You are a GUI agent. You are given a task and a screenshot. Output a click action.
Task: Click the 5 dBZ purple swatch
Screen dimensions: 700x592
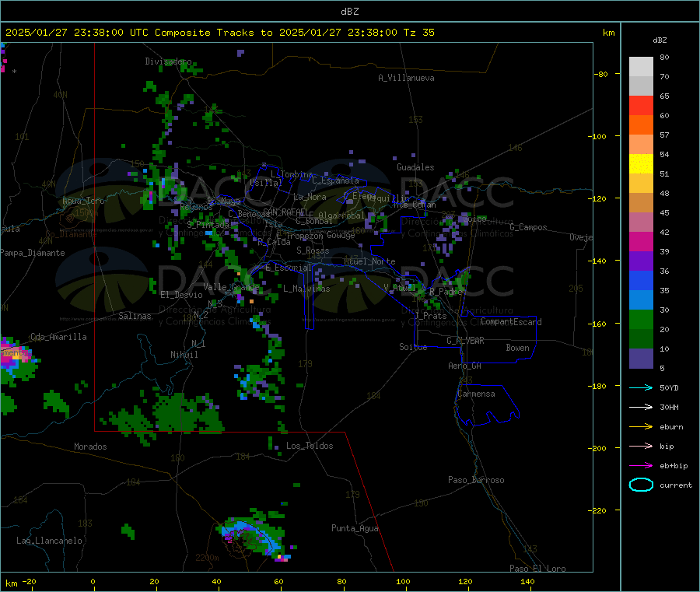(641, 359)
